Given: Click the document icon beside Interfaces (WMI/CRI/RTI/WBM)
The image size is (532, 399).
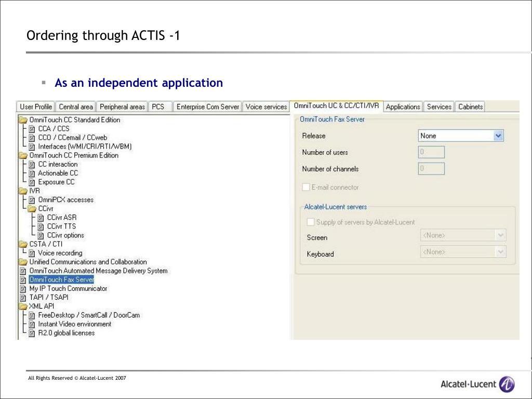Looking at the screenshot, I should click(32, 147).
